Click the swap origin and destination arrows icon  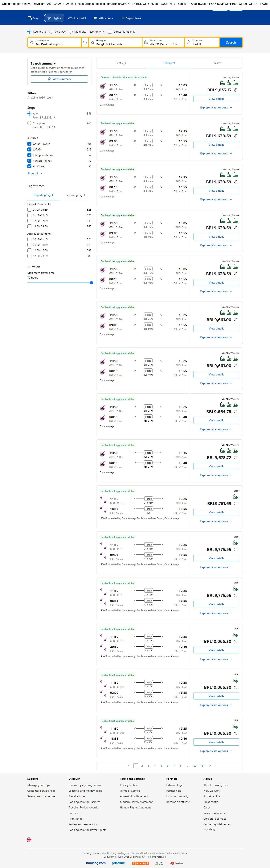(85, 42)
